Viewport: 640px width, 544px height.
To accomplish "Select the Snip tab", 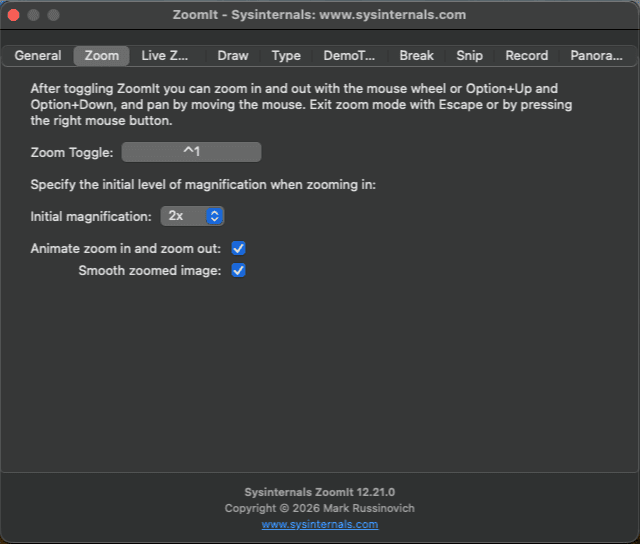I will (x=469, y=56).
